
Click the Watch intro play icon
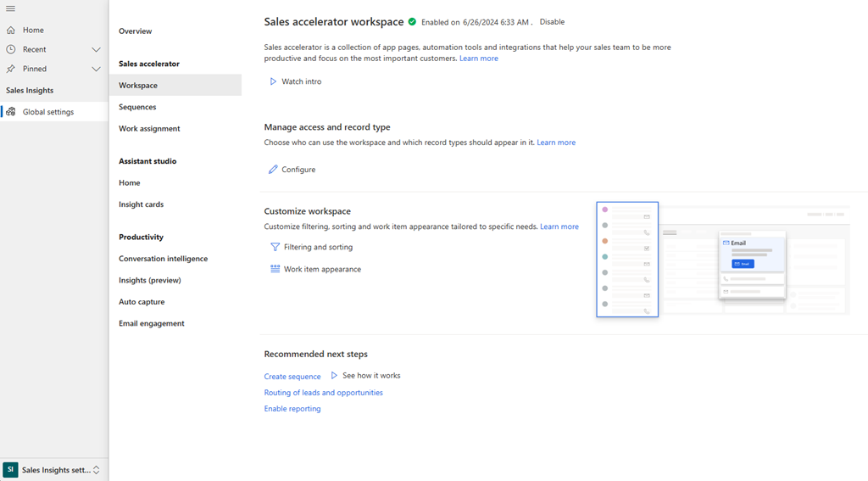point(273,81)
